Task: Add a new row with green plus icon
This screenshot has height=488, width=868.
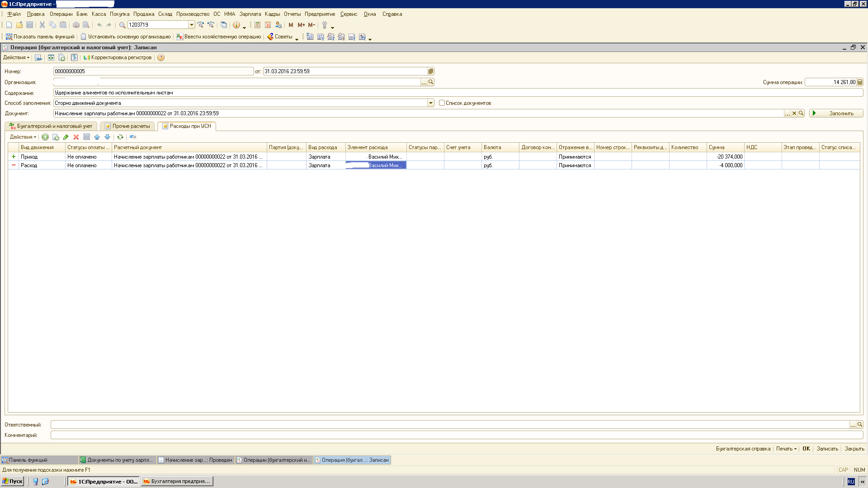Action: 45,137
